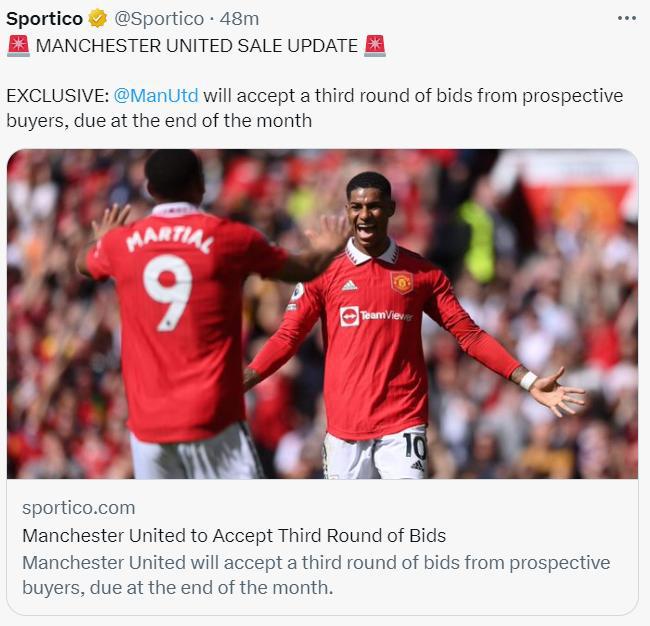The image size is (650, 626).
Task: Open the 'Manchester United to Accept Third Round of Bids' title
Action: (x=234, y=536)
